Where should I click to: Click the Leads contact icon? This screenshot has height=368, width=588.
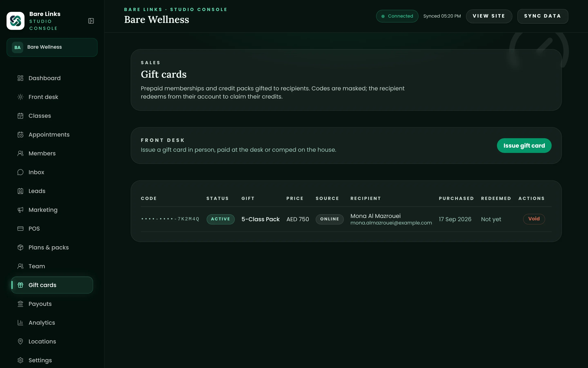pyautogui.click(x=20, y=191)
